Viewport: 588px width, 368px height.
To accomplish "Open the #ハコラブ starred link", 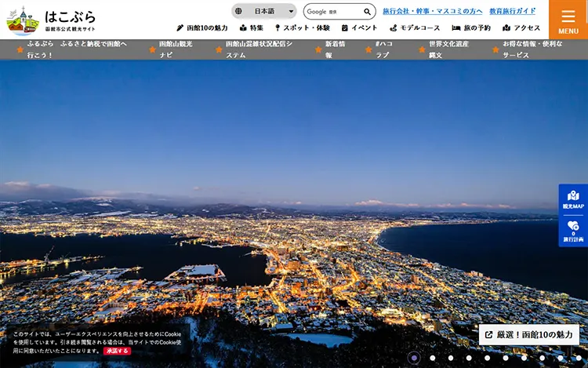I will 379,49.
